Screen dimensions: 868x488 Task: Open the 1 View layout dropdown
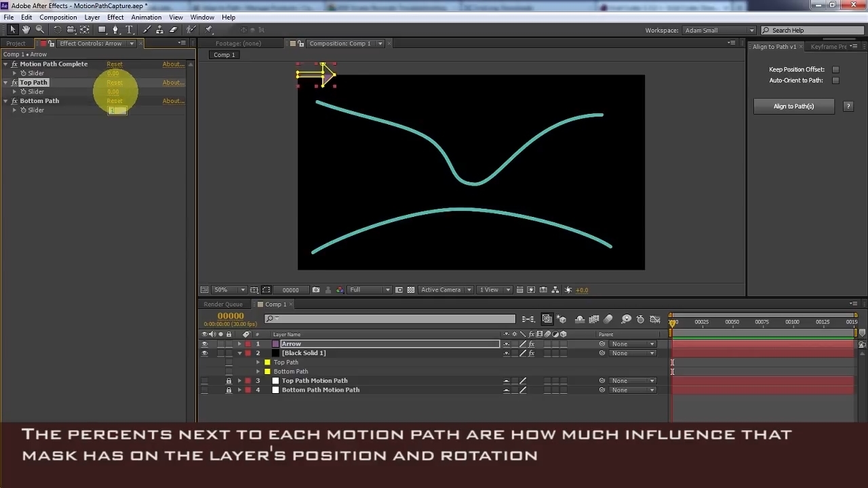pos(495,290)
